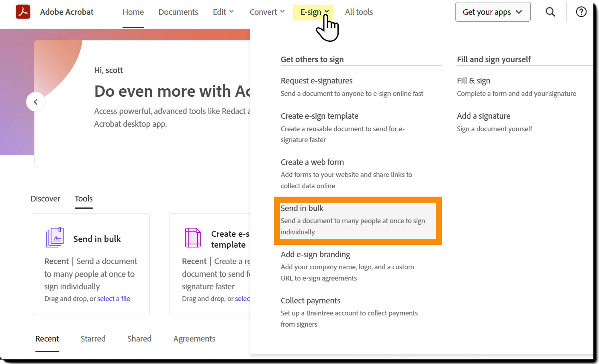Click the 'select a file' link
The height and width of the screenshot is (364, 599).
click(x=114, y=299)
